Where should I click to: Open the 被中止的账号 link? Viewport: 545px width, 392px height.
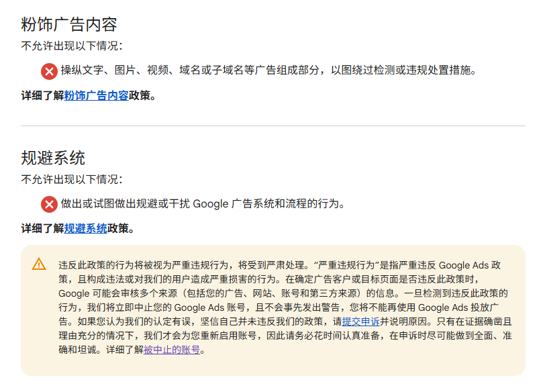click(172, 350)
